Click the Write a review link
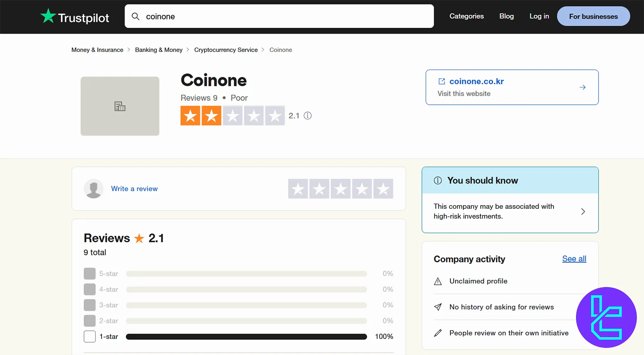The height and width of the screenshot is (355, 644). tap(134, 189)
